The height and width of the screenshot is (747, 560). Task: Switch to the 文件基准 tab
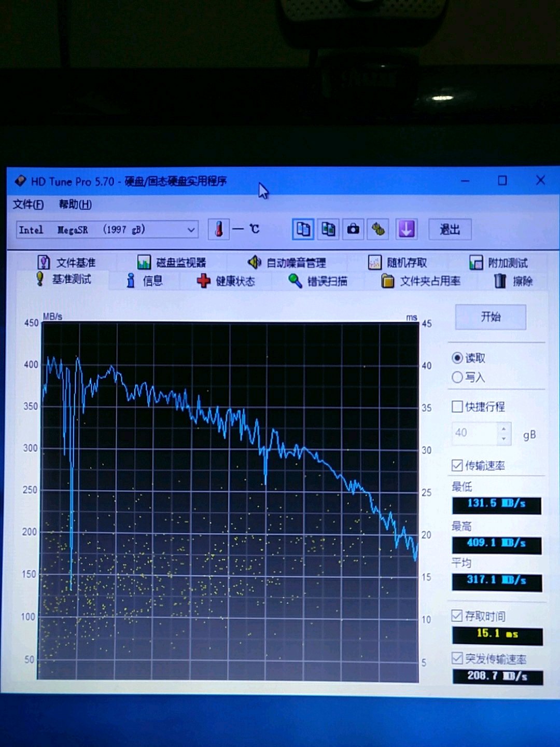(66, 262)
